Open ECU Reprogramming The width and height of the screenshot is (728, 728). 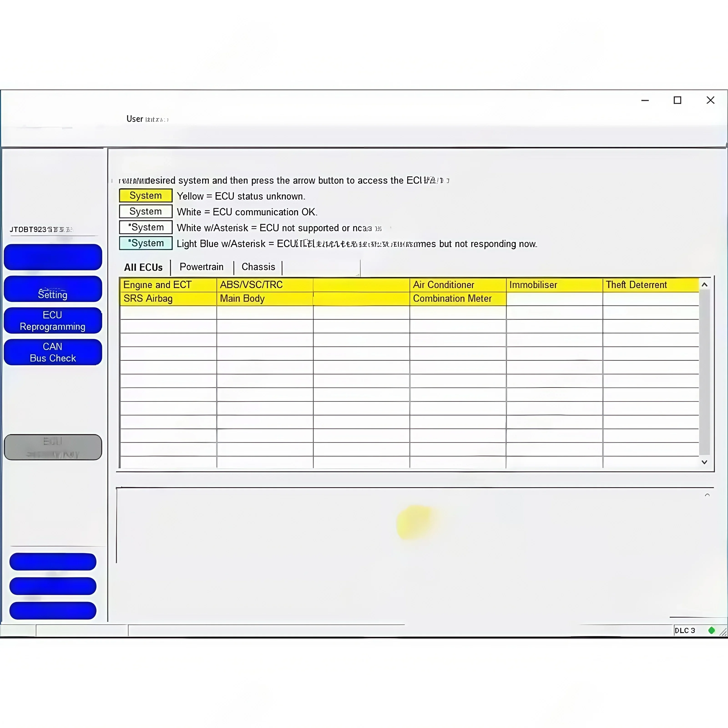click(53, 321)
